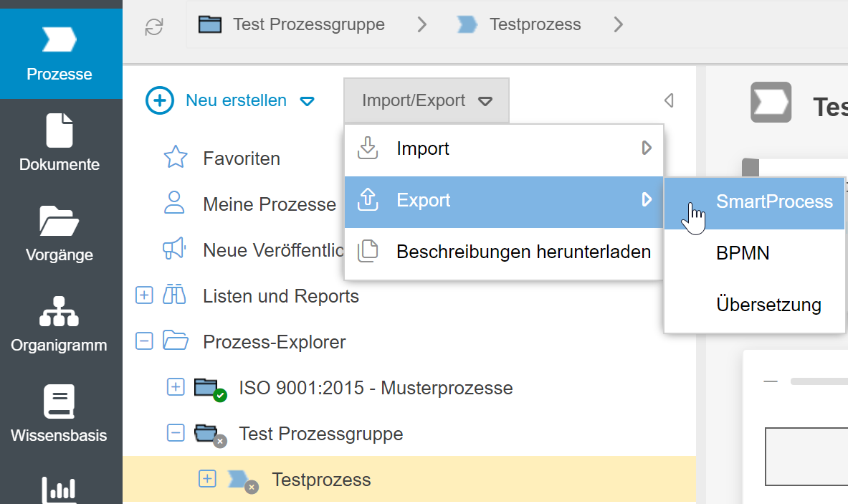Image resolution: width=848 pixels, height=504 pixels.
Task: Choose BPMN export option
Action: click(x=743, y=253)
